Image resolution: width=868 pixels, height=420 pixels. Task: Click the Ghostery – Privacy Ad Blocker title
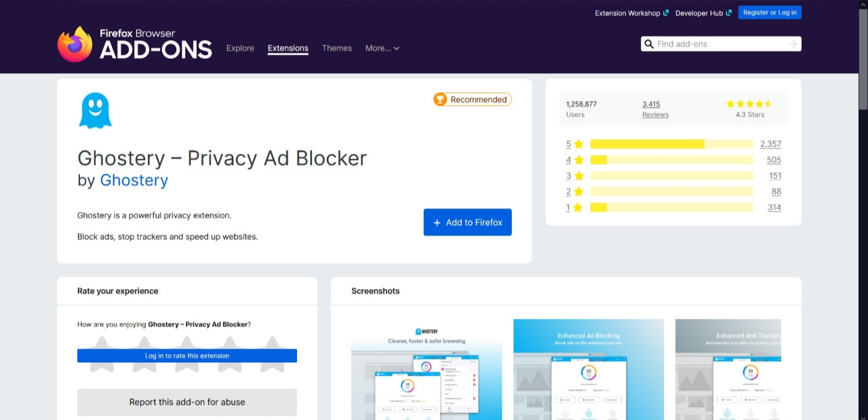pyautogui.click(x=222, y=158)
